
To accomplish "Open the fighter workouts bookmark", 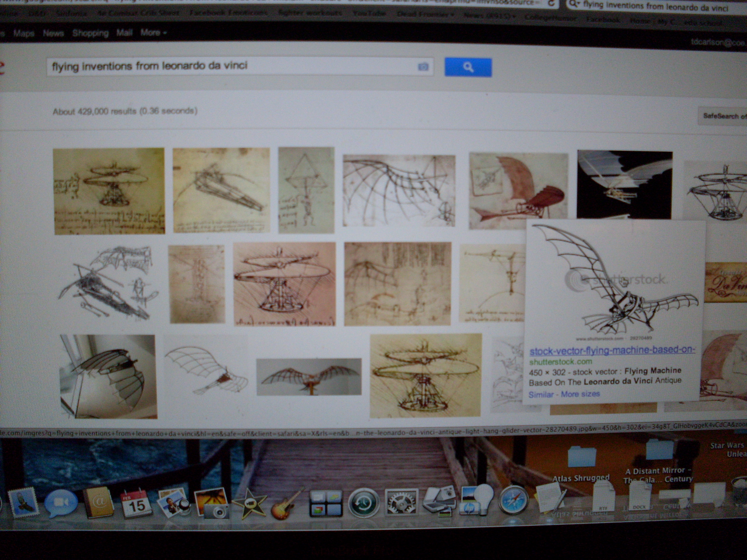I will point(310,13).
